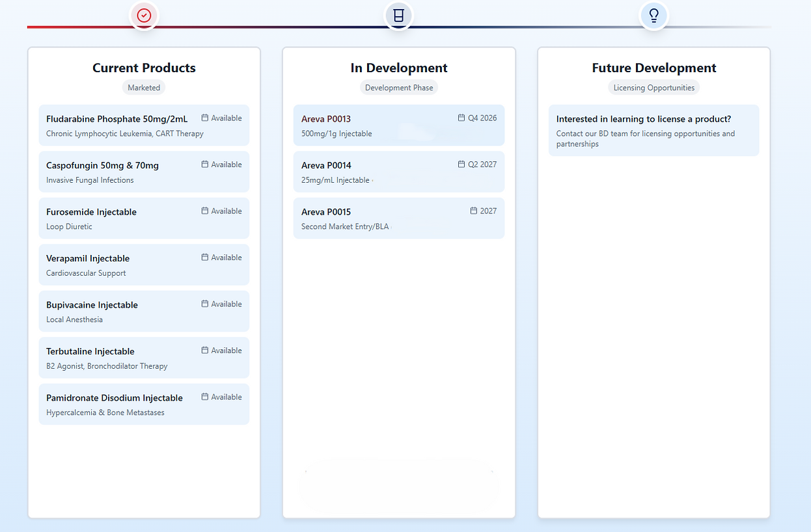Viewport: 811px width, 532px height.
Task: Click the Available icon on Terbutaline Injectable
Action: pos(206,350)
